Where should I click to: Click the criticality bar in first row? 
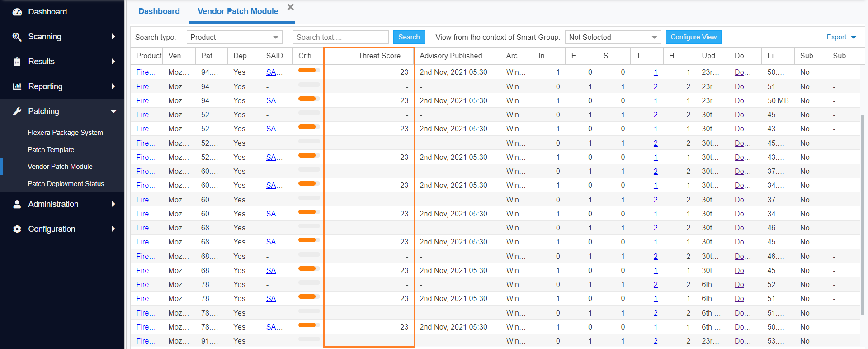click(x=309, y=70)
